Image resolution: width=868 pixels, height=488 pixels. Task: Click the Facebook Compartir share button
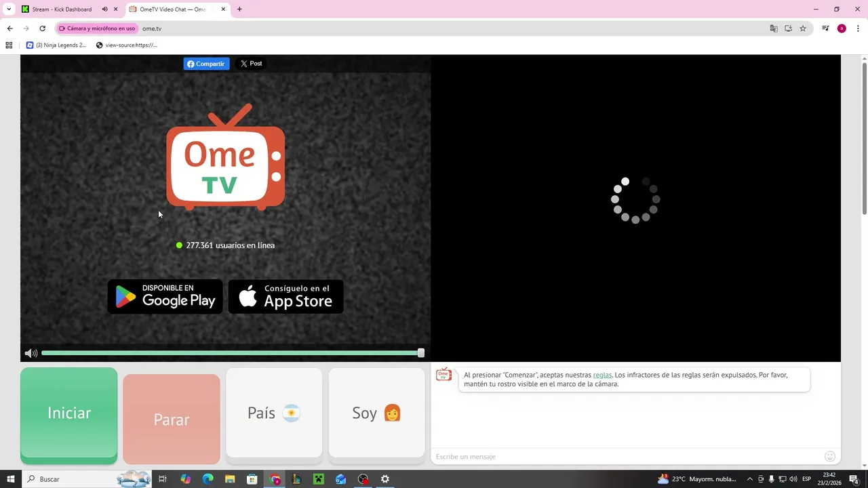206,64
